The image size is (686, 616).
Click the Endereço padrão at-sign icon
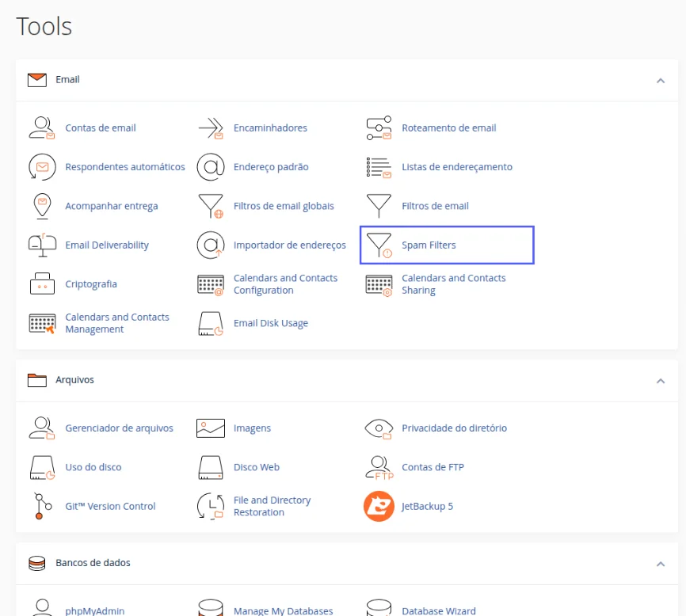[211, 167]
